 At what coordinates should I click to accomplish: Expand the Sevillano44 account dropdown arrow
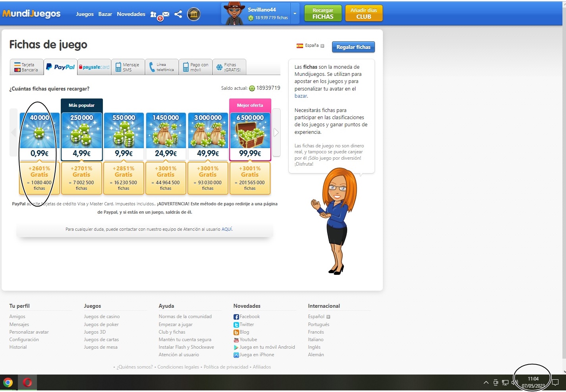(x=295, y=14)
